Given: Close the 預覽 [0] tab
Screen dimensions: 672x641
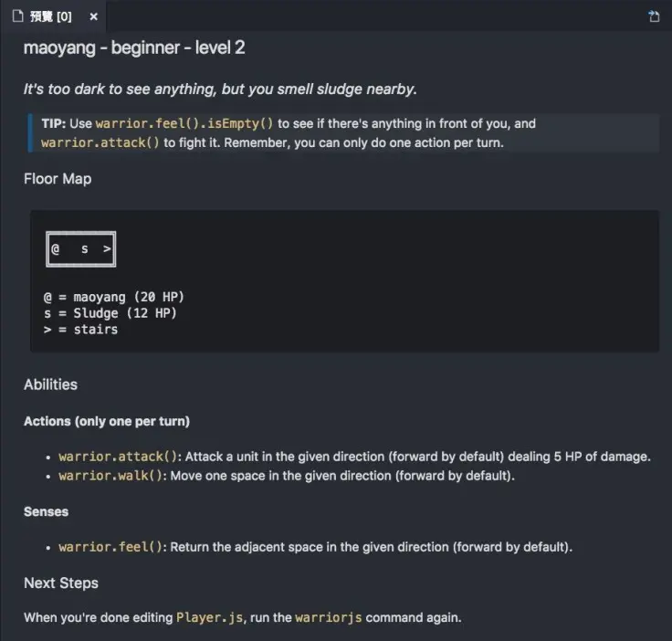Looking at the screenshot, I should coord(93,16).
